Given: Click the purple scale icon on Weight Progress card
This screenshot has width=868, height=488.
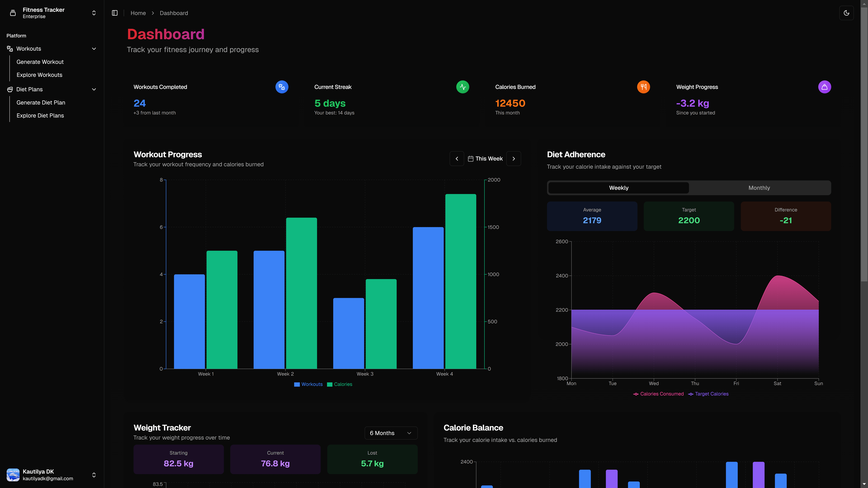Looking at the screenshot, I should 825,87.
